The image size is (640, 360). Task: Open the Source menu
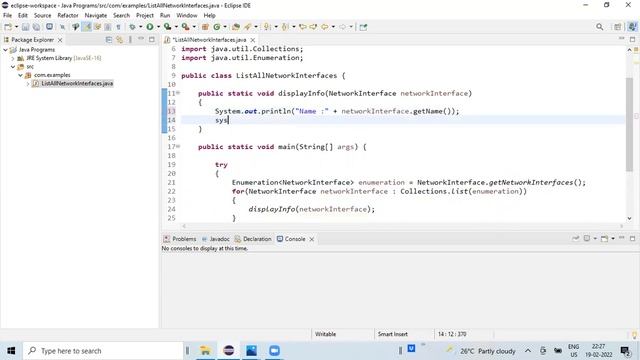[42, 16]
